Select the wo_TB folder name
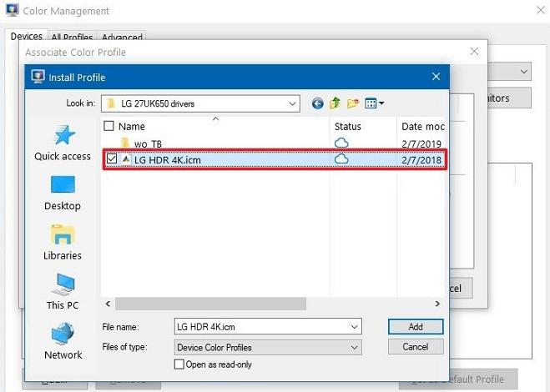The width and height of the screenshot is (550, 392). click(x=148, y=143)
